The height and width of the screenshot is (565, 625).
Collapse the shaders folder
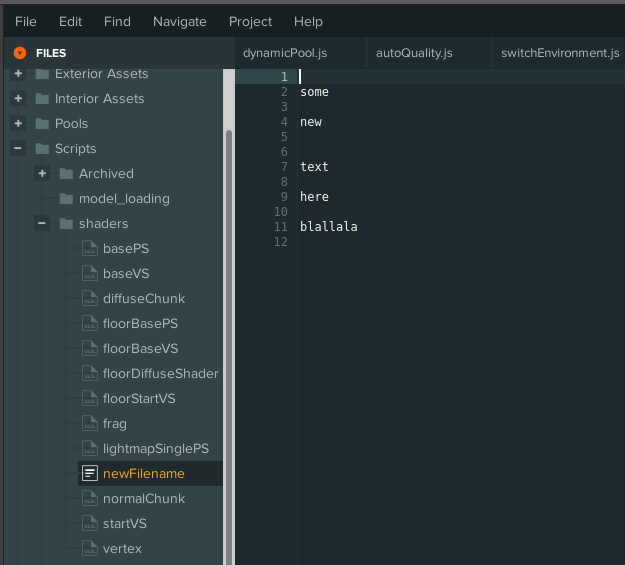42,224
